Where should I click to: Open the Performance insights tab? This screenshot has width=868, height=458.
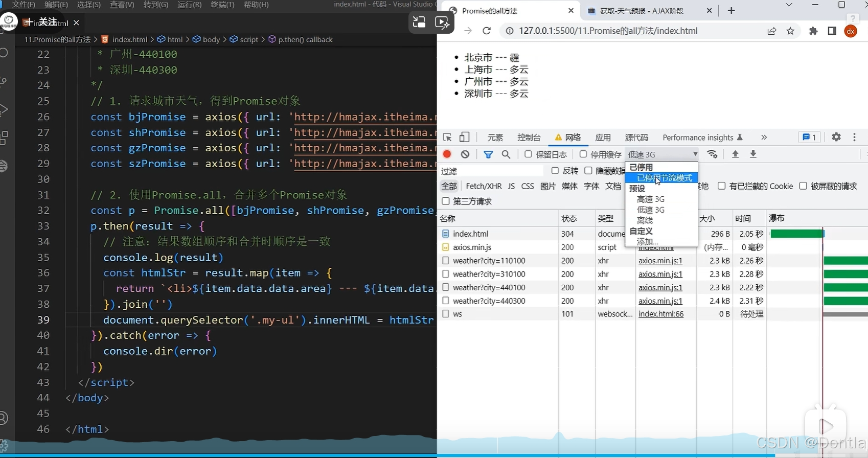[702, 138]
